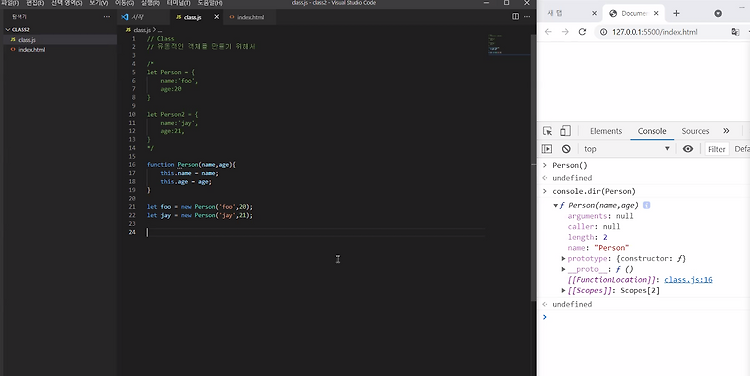Toggle the device toolbar in DevTools

pos(565,131)
